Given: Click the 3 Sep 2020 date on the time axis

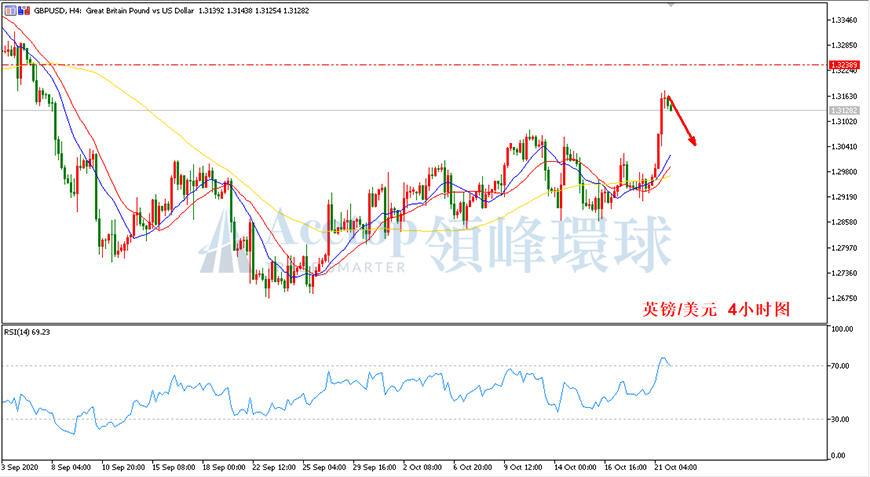Looking at the screenshot, I should [19, 467].
